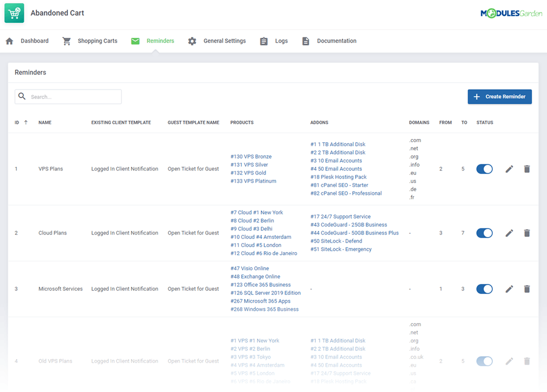Click the Logs clipboard icon
The height and width of the screenshot is (392, 547).
[x=263, y=41]
